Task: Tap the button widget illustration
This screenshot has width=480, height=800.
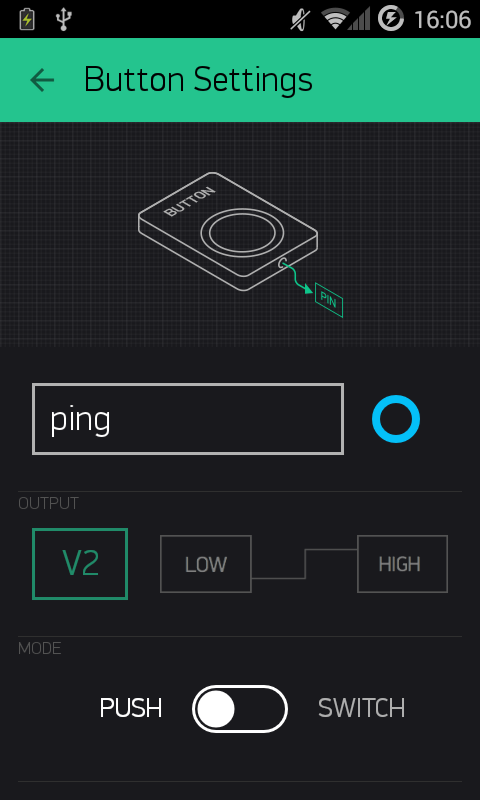Action: pyautogui.click(x=228, y=232)
